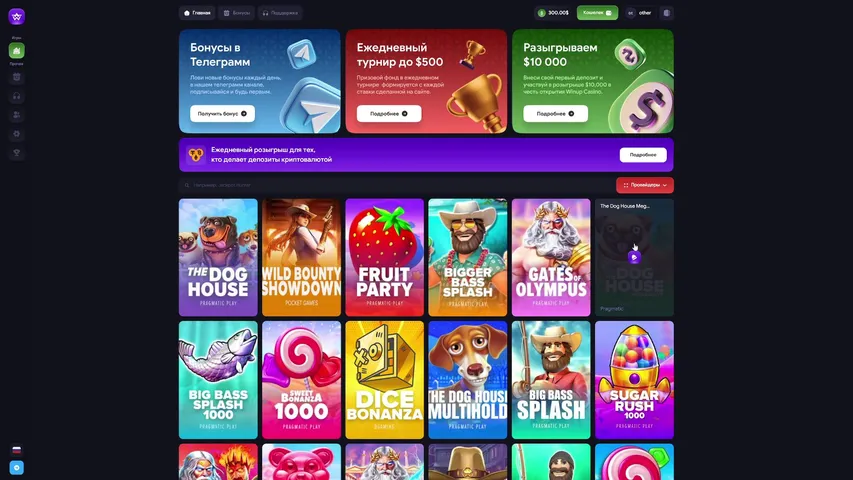Open the users referral sidebar icon
853x480 pixels.
[16, 115]
